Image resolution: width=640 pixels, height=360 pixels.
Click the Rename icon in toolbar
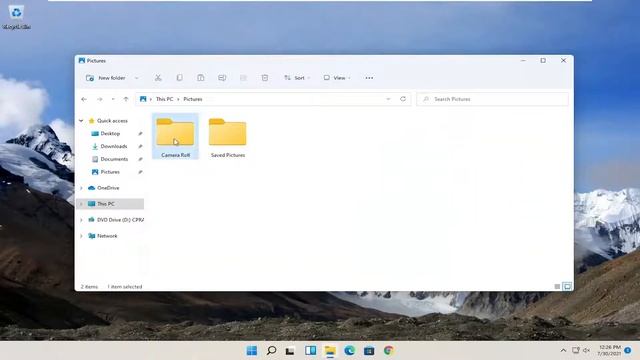[222, 78]
